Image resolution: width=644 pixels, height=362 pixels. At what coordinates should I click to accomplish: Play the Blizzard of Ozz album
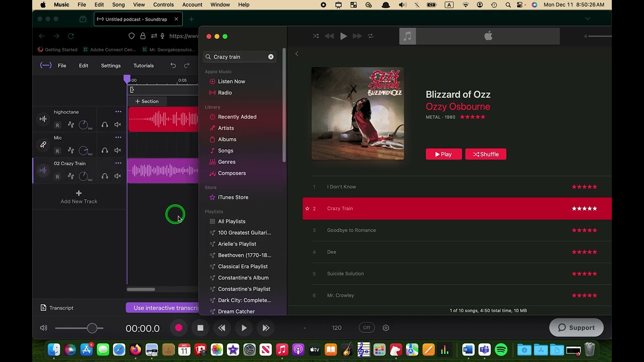[x=444, y=154]
